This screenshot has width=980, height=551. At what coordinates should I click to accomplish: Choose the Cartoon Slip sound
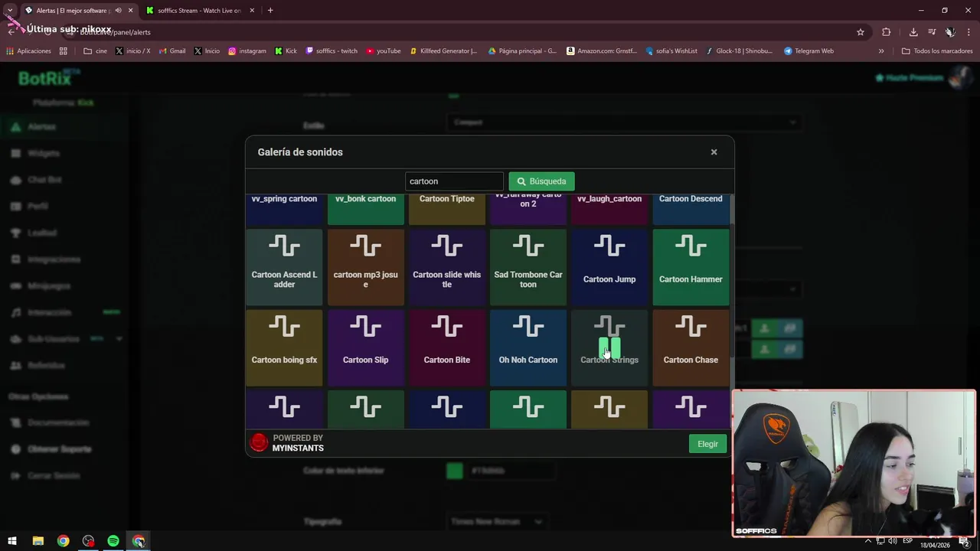(365, 347)
